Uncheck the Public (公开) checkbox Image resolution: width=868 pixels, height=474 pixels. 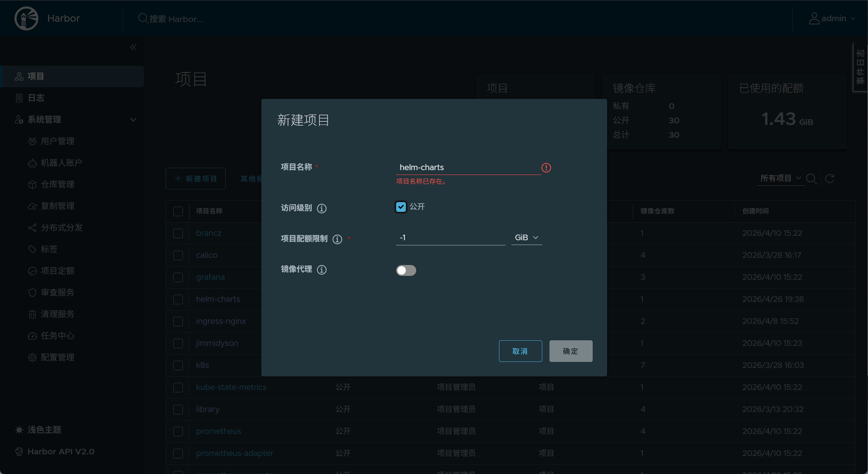click(401, 207)
